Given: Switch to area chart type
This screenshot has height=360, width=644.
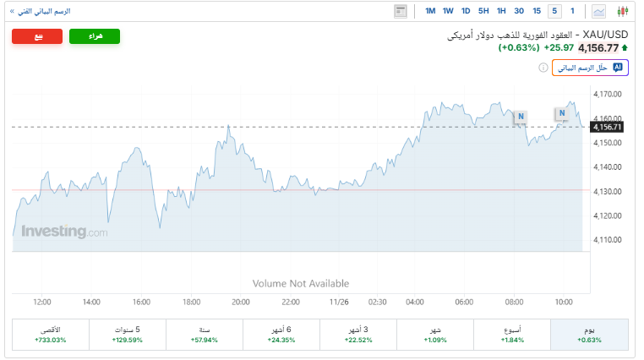Looking at the screenshot, I should pos(599,11).
